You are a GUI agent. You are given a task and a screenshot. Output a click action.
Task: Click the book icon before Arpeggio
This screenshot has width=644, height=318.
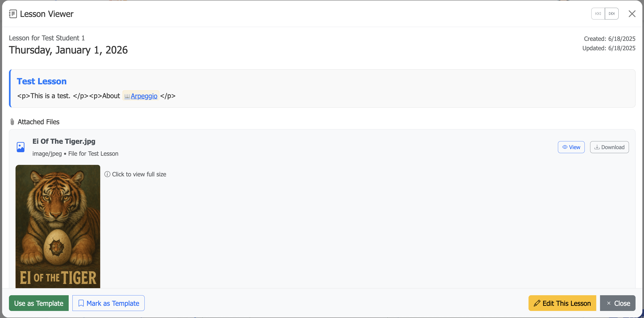pyautogui.click(x=127, y=96)
